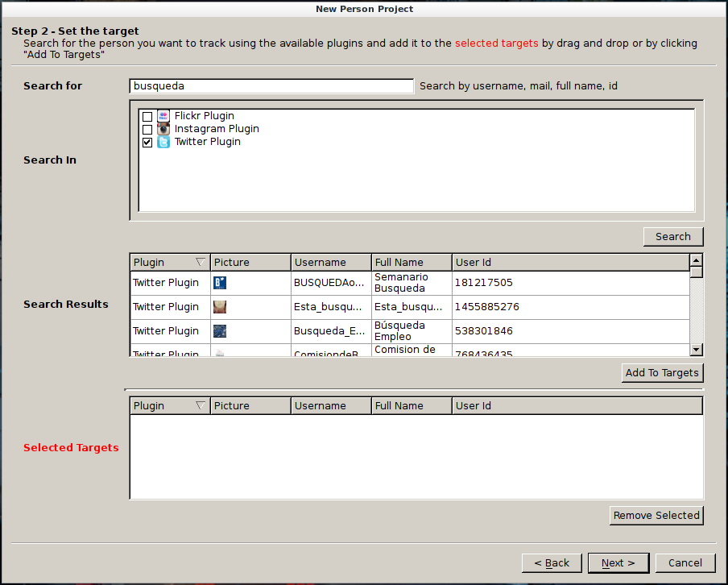Proceed with the Next button

point(618,563)
